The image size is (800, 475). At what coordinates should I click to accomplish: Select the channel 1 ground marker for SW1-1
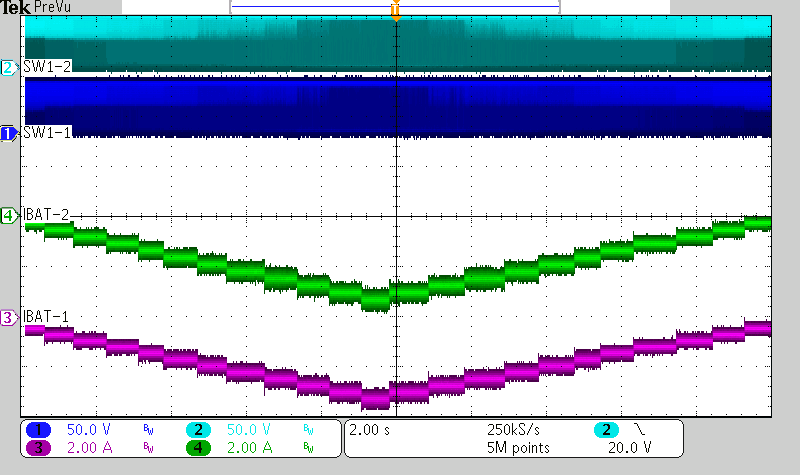(8, 133)
